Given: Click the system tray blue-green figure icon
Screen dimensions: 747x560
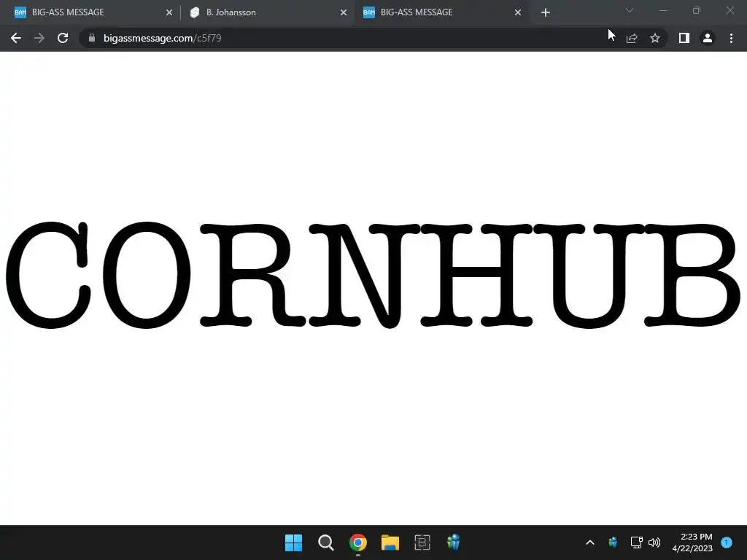Looking at the screenshot, I should click(x=613, y=542).
